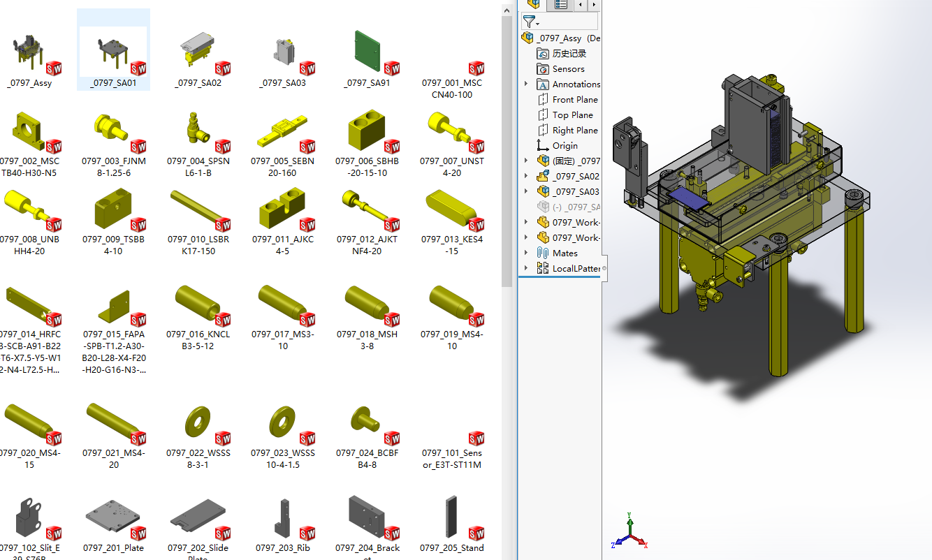The height and width of the screenshot is (560, 932).
Task: Select the suppressed (-) _0797_SA component
Action: [x=569, y=207]
